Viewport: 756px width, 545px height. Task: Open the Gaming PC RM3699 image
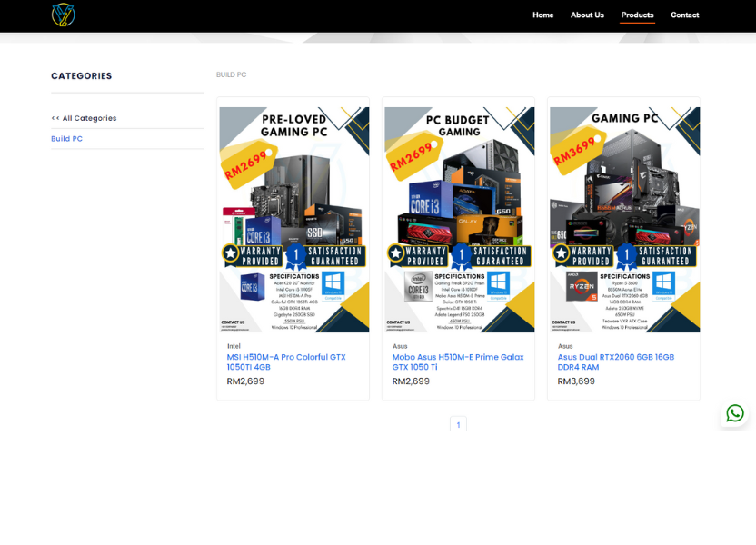point(625,220)
